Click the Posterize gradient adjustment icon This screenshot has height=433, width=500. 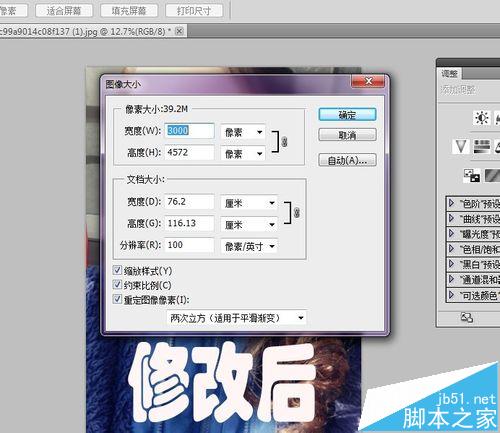(x=493, y=175)
